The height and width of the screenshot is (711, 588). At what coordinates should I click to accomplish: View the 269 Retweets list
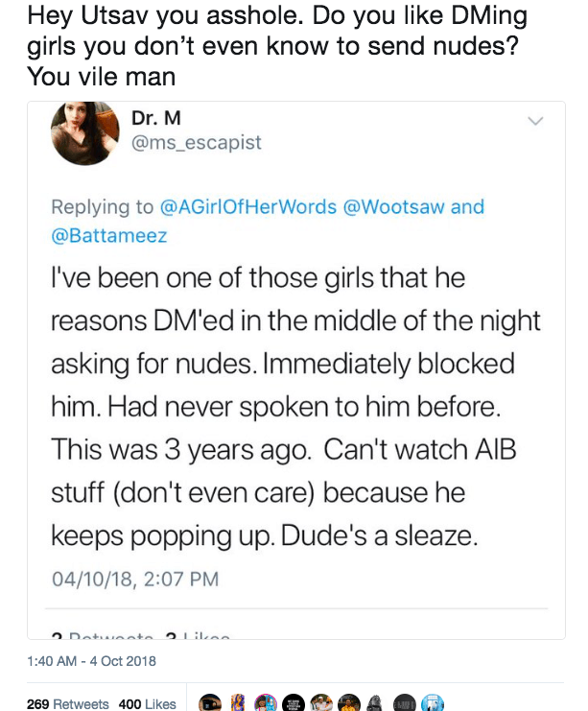point(67,703)
